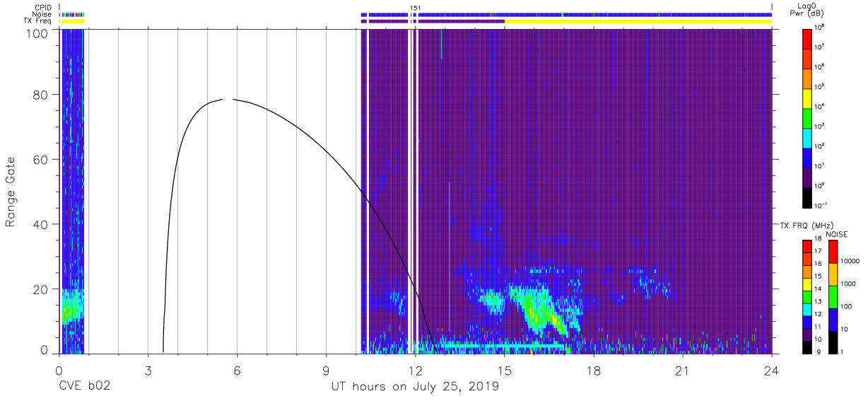The width and height of the screenshot is (868, 401).
Task: Click the 18 tick on UT hours axis
Action: click(x=594, y=370)
